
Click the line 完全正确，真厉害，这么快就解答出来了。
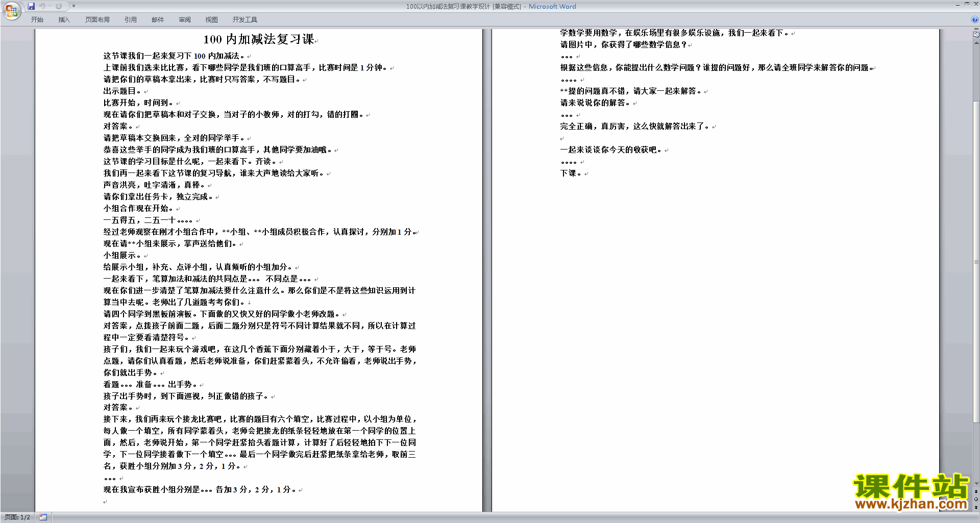pos(635,126)
